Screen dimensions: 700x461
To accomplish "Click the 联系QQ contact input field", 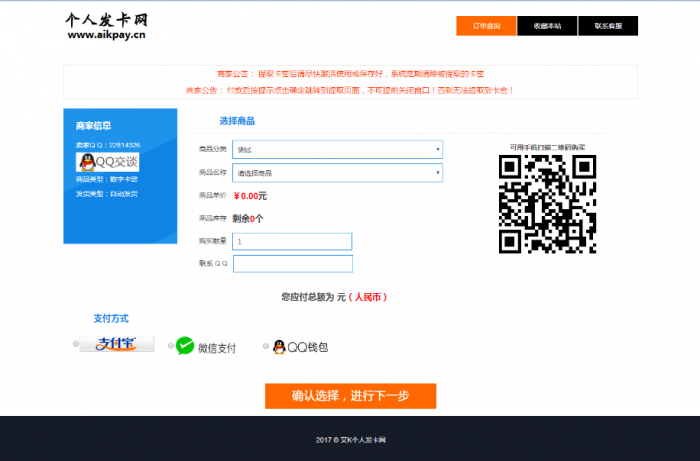I will (x=292, y=264).
